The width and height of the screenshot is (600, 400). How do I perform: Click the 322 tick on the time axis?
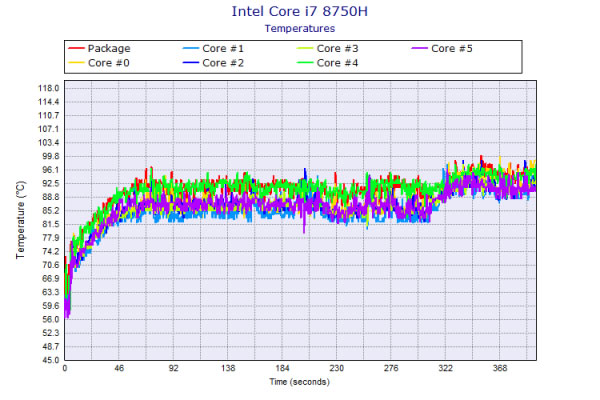pos(445,368)
